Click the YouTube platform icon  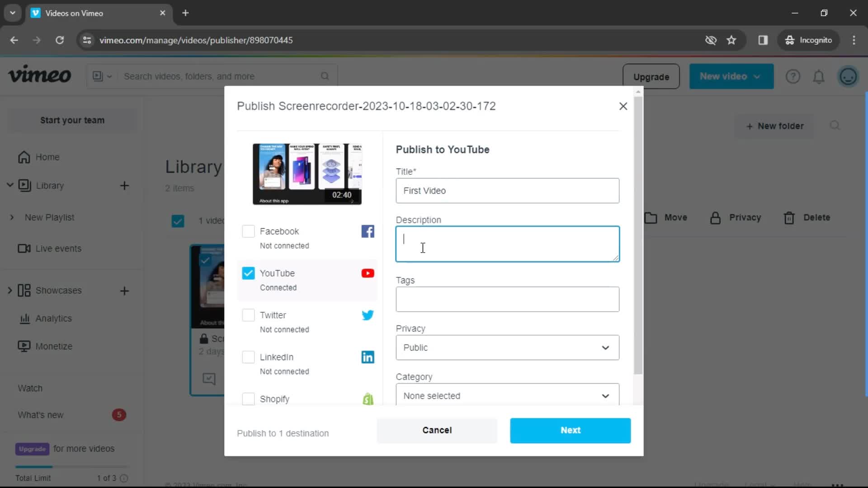coord(367,273)
